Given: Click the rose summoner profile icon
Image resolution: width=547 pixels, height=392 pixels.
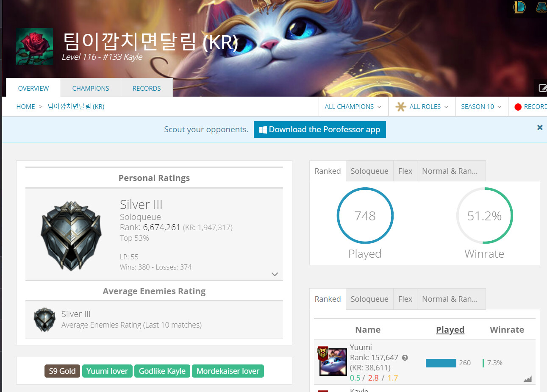Looking at the screenshot, I should pos(35,47).
